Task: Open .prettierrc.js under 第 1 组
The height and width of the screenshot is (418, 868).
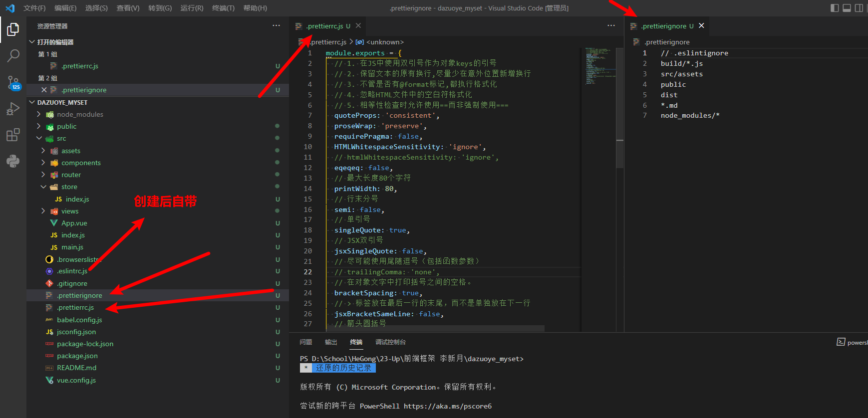Action: tap(158, 66)
